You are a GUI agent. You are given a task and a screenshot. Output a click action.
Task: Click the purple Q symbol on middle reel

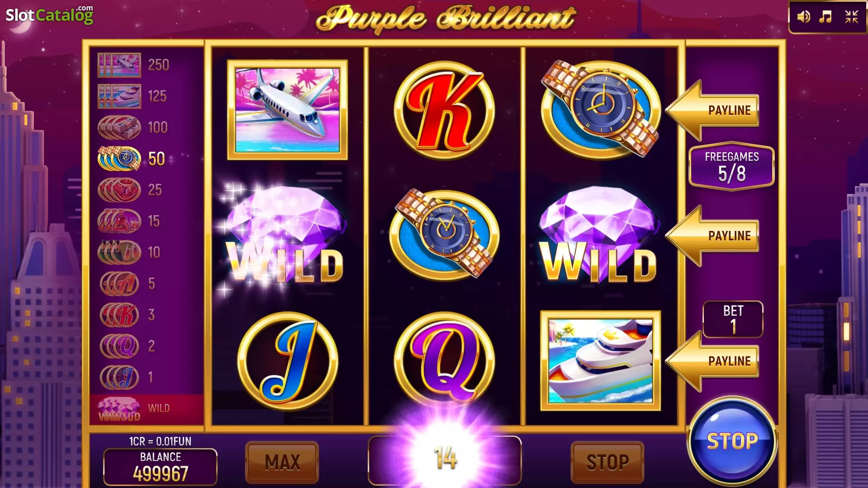point(444,361)
